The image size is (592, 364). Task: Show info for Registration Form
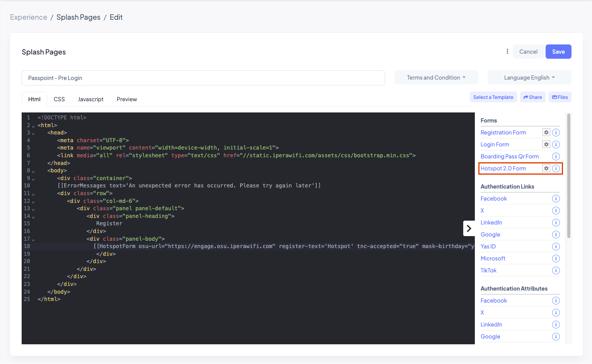click(556, 133)
